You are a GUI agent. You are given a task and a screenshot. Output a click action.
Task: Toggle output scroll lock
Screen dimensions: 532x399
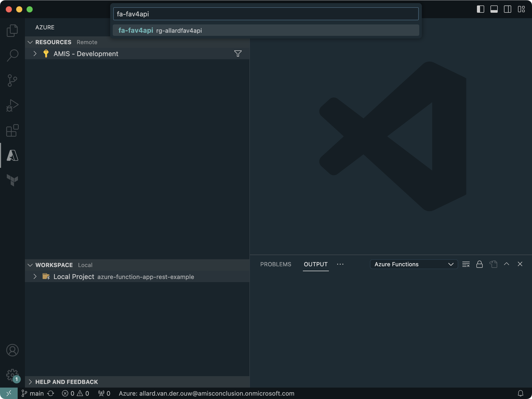479,264
